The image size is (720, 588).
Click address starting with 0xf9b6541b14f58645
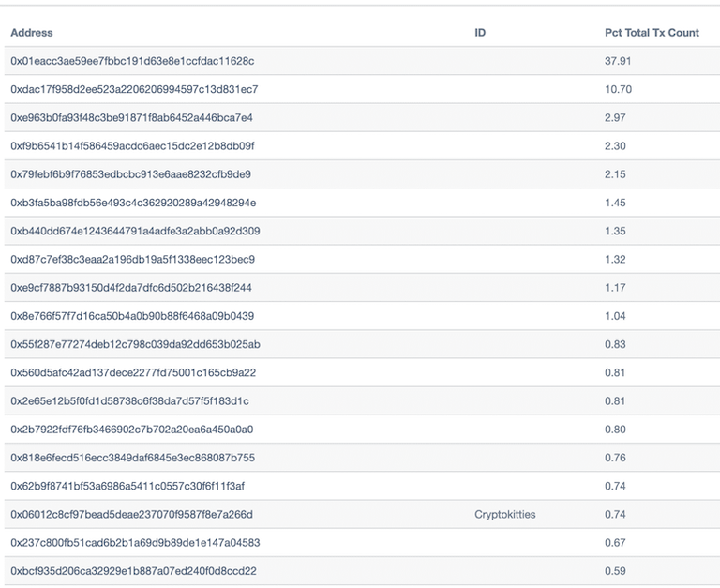point(132,146)
